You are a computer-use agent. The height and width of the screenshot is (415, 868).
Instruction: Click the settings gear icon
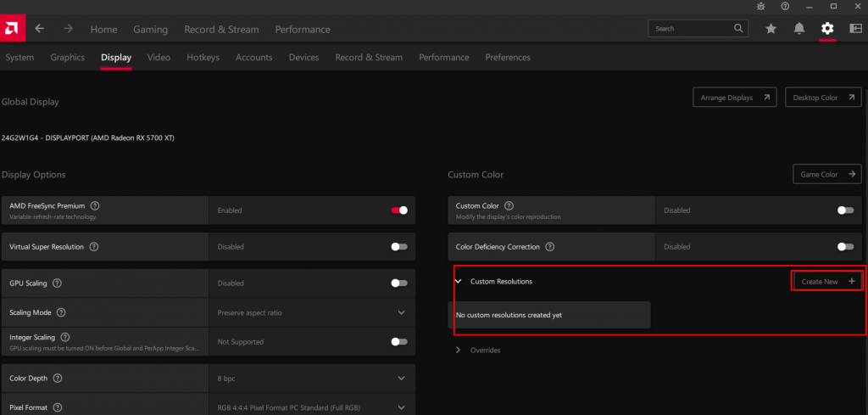827,29
